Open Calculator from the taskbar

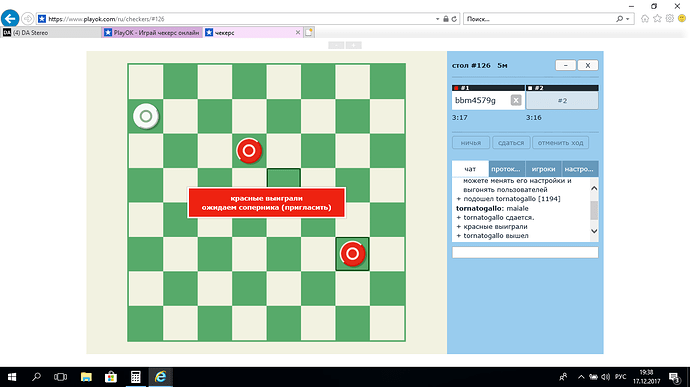136,377
